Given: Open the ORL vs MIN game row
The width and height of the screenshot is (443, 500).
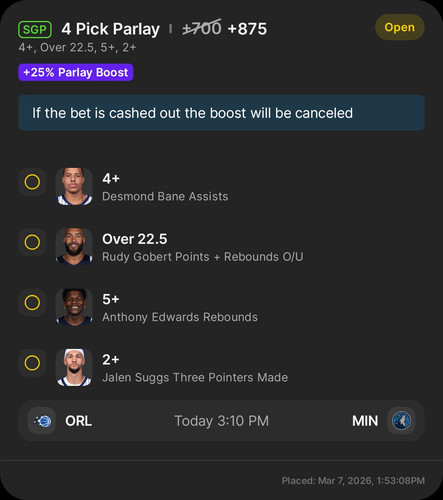Looking at the screenshot, I should pyautogui.click(x=221, y=421).
